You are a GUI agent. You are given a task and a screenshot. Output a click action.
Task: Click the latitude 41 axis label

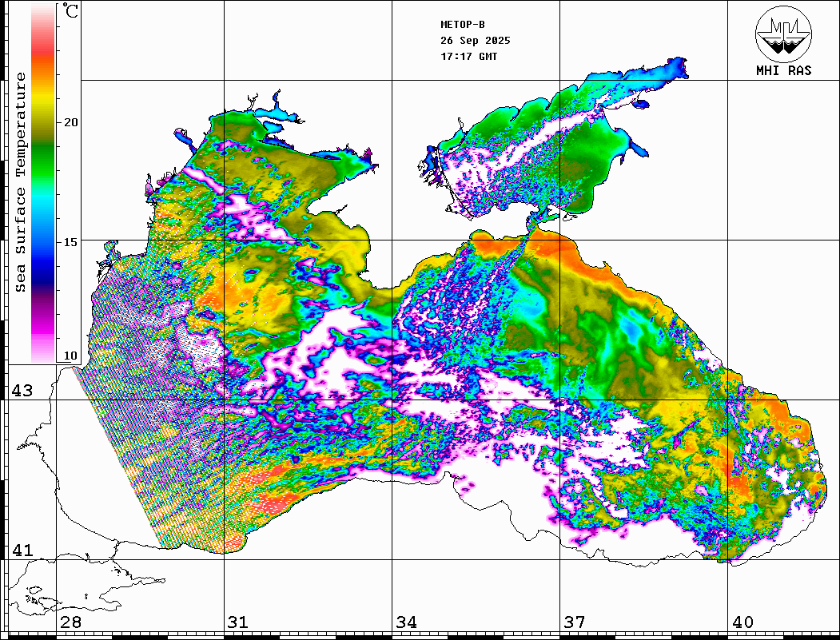[x=21, y=551]
